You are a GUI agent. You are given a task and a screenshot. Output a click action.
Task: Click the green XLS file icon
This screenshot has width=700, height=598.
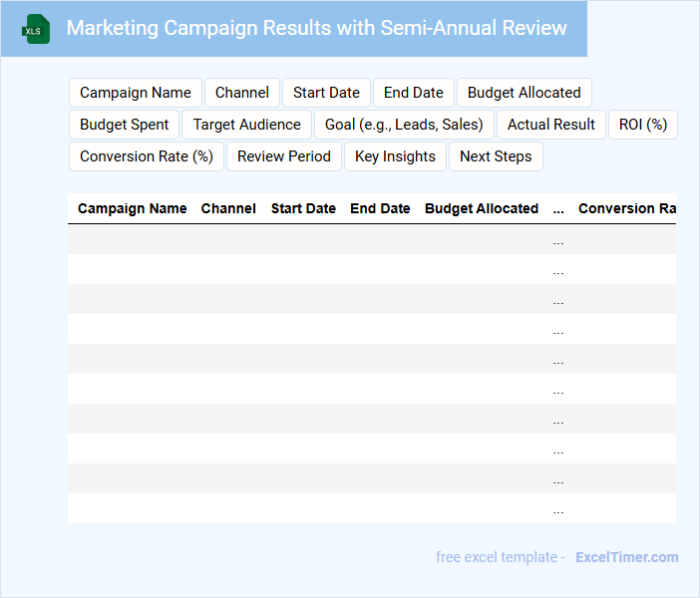(36, 29)
